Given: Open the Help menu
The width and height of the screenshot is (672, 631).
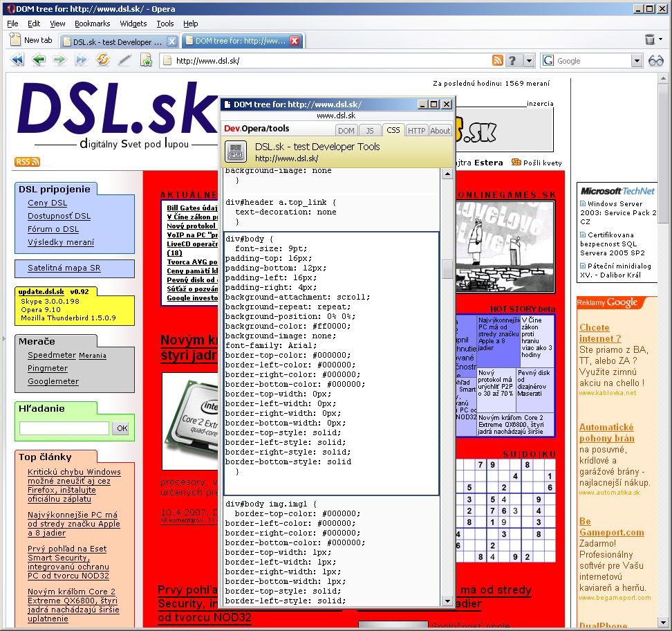Looking at the screenshot, I should (x=191, y=24).
